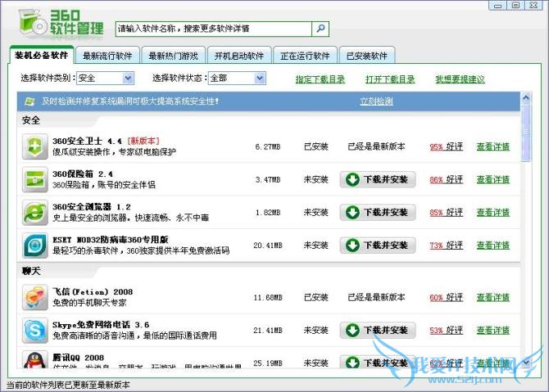Viewport: 549px width, 392px height.
Task: Click 53% 好评 rating link
Action: click(447, 330)
